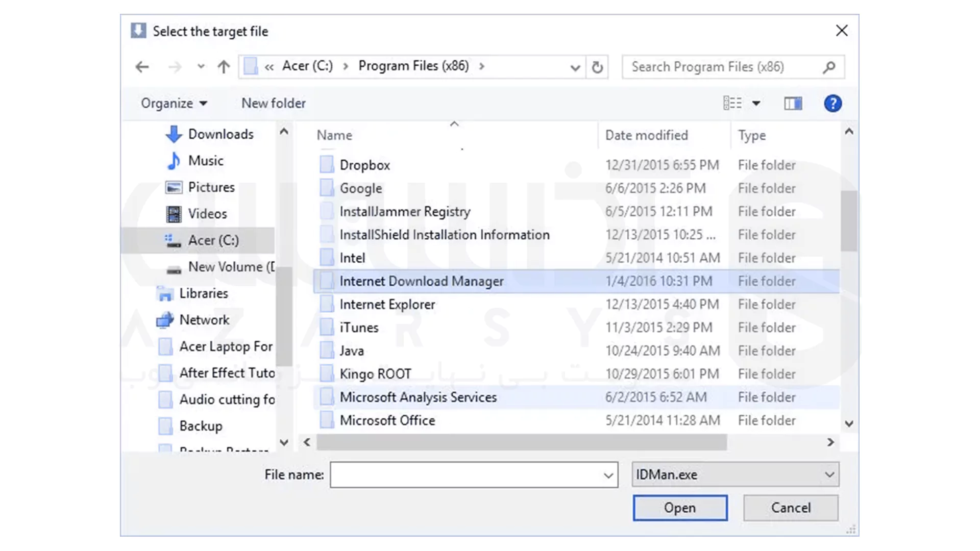Click the horizontal scrollbar thumb
Screen dimensions: 980x551
pyautogui.click(x=521, y=442)
